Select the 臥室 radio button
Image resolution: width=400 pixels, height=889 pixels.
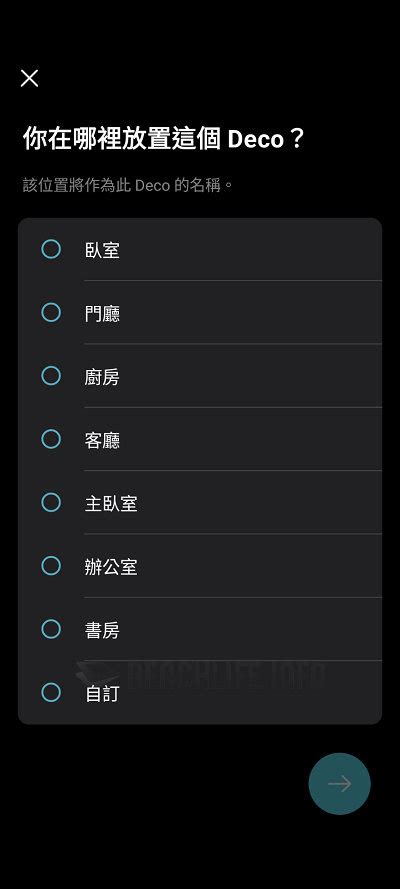point(51,249)
